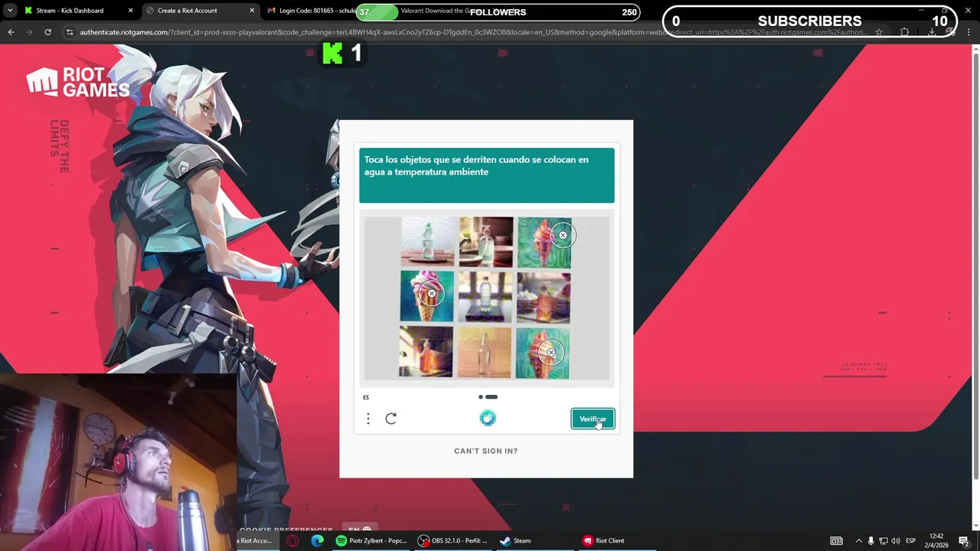
Task: Click the green Kick K logo overlay
Action: (333, 53)
